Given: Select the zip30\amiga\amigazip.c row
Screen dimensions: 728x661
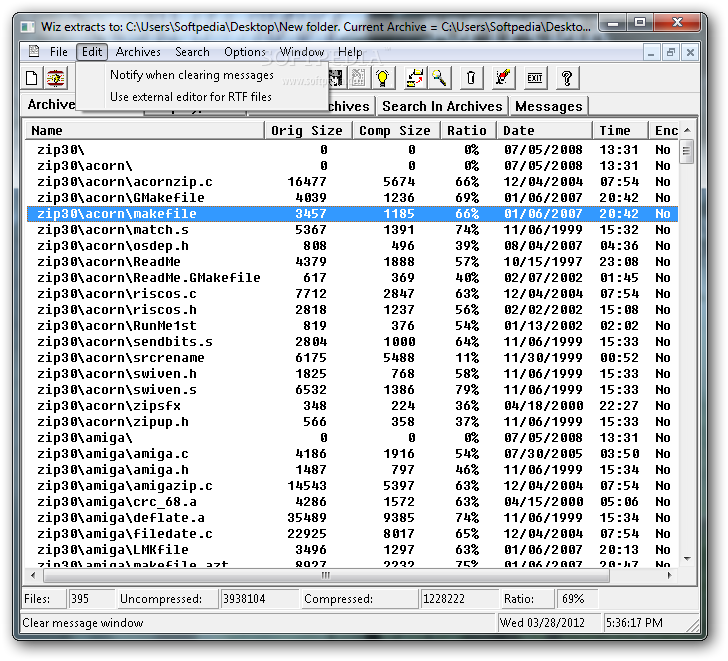Looking at the screenshot, I should 352,486.
